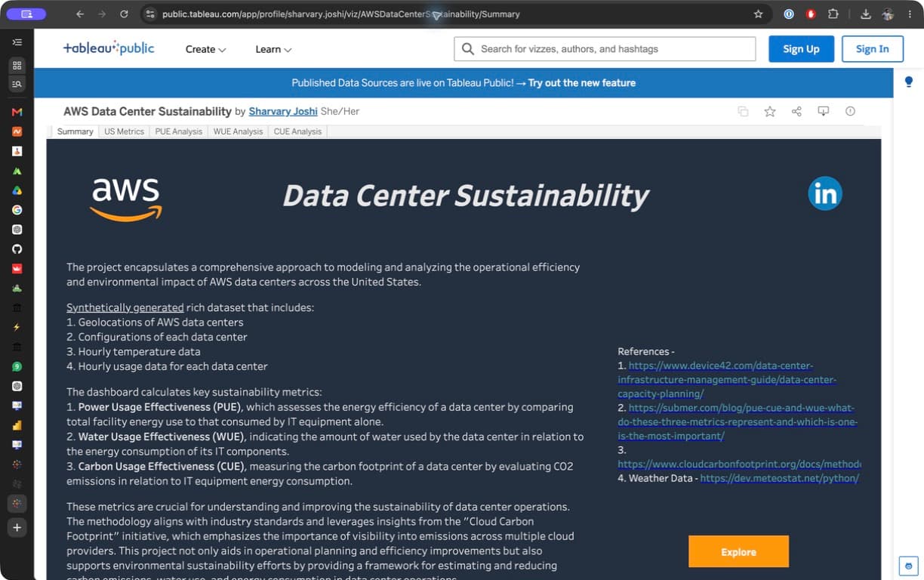The width and height of the screenshot is (924, 580).
Task: Open the bottom-right chat assistant icon
Action: pos(908,565)
